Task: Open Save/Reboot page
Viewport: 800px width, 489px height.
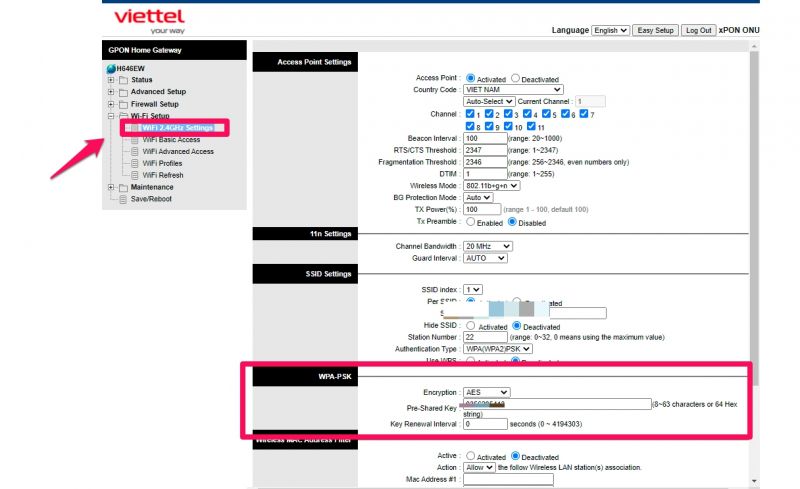Action: click(151, 199)
